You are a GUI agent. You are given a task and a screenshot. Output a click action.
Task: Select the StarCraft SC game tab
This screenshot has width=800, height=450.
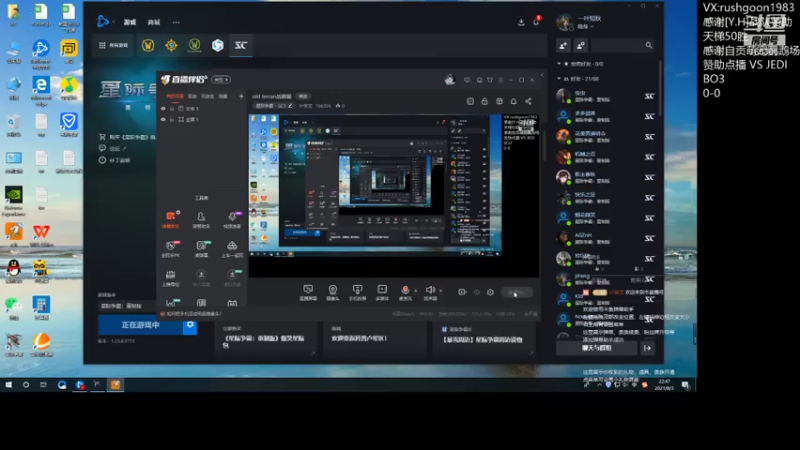pyautogui.click(x=241, y=45)
